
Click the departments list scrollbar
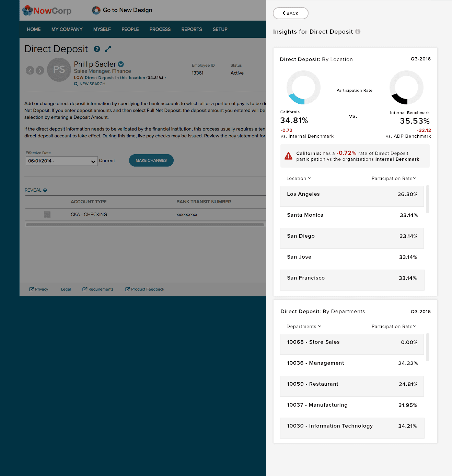click(428, 347)
